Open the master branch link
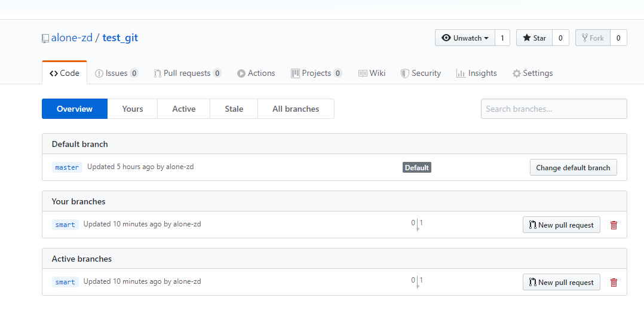Viewport: 644px width, 322px height. pos(67,167)
